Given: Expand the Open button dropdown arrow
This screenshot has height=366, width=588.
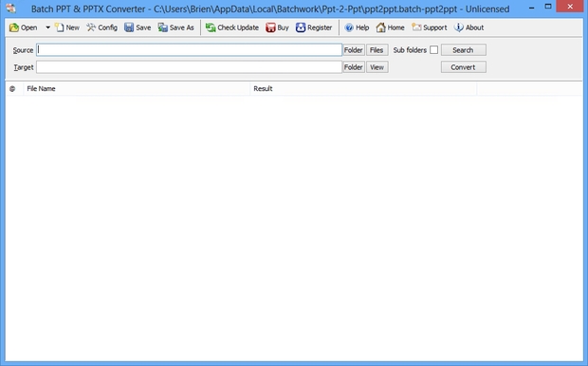Looking at the screenshot, I should [x=47, y=27].
